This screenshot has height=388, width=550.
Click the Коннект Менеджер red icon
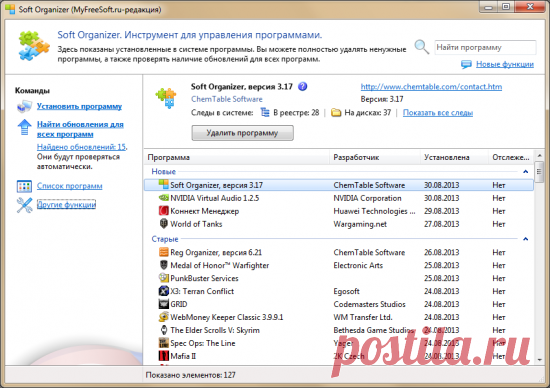[163, 211]
